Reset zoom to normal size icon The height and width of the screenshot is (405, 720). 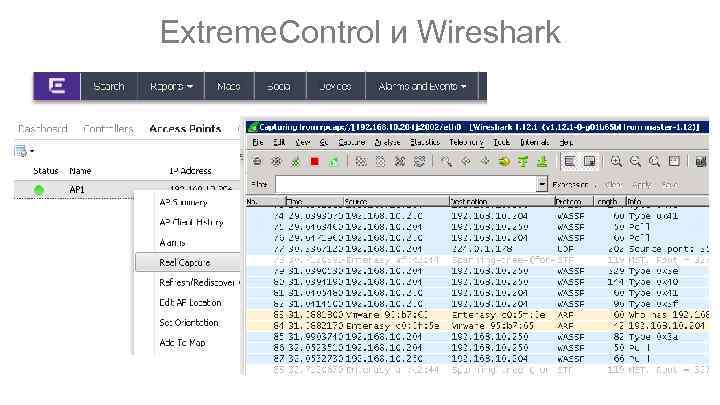[x=654, y=162]
